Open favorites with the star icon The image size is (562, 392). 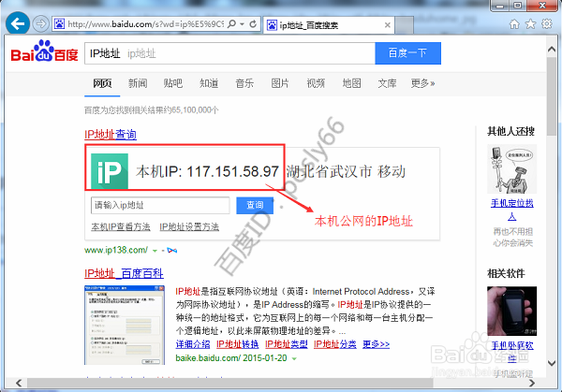530,24
